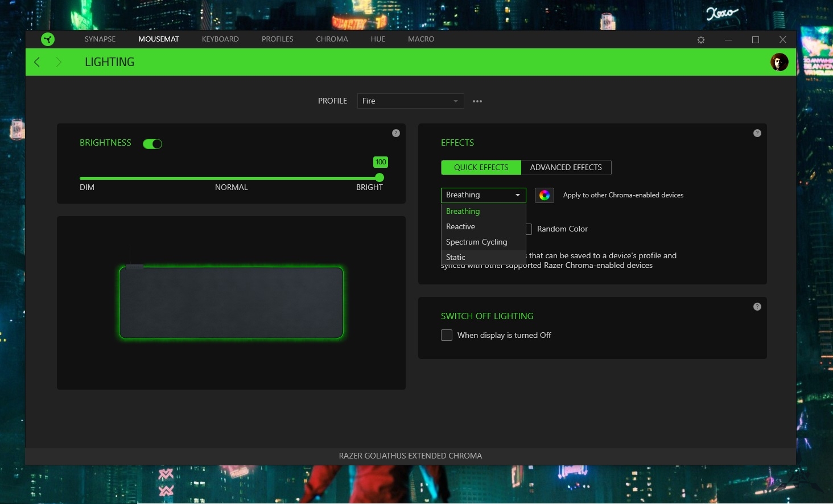The width and height of the screenshot is (833, 504).
Task: Click the forward navigation arrow
Action: click(59, 61)
